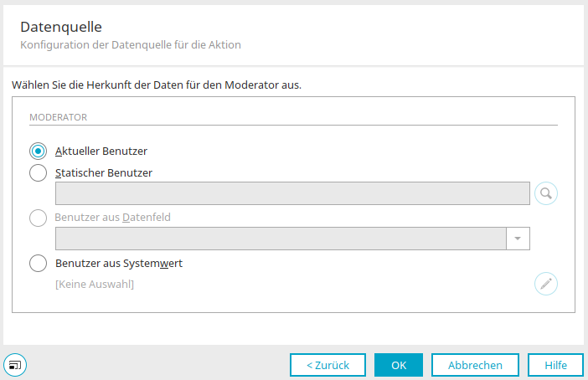Click the pencil edit icon for system value
The height and width of the screenshot is (380, 588).
[545, 284]
